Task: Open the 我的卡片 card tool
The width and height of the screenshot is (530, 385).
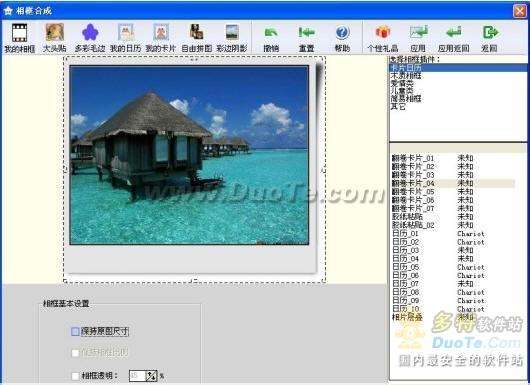Action: [x=161, y=32]
